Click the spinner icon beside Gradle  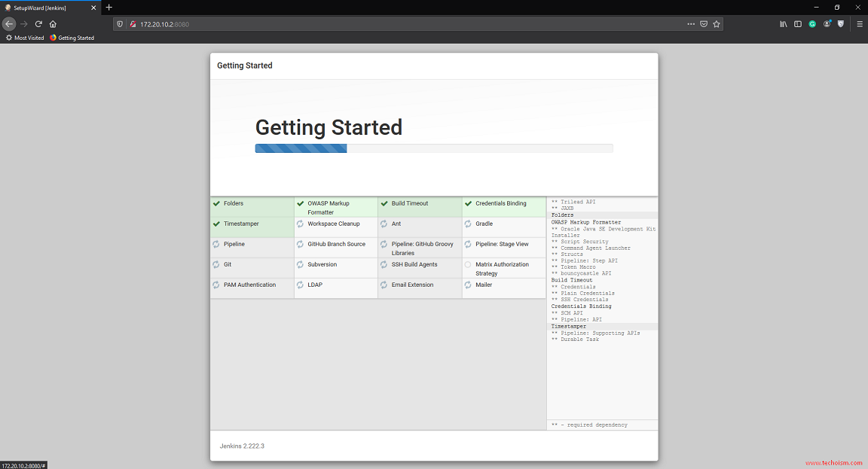(x=469, y=224)
